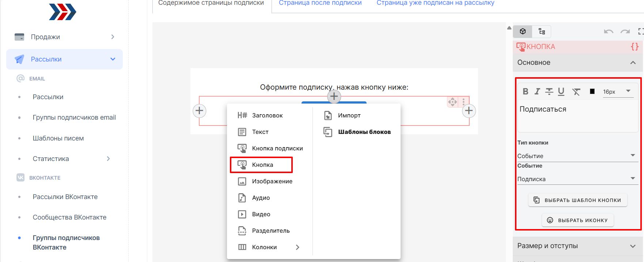Expand the Продажи sidebar section
This screenshot has height=262, width=644.
(64, 37)
